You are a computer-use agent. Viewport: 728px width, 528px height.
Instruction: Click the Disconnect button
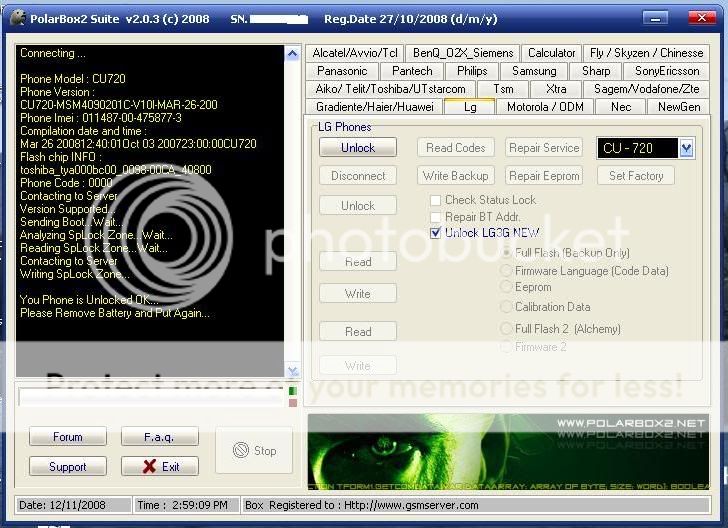coord(358,176)
